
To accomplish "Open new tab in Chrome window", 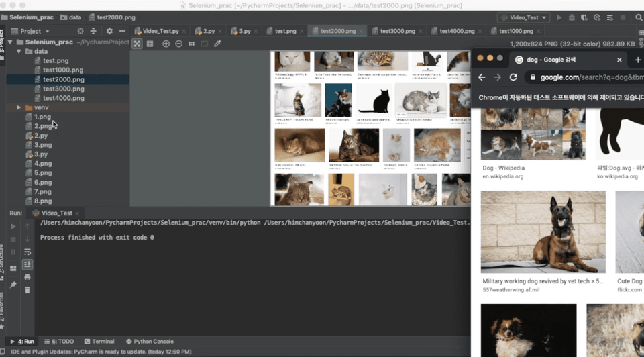I will pyautogui.click(x=638, y=60).
